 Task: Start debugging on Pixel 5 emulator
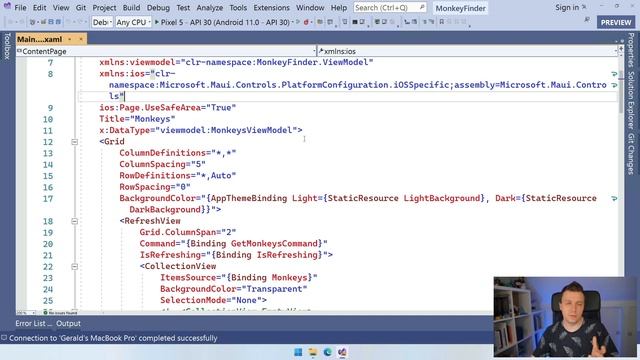pos(222,22)
